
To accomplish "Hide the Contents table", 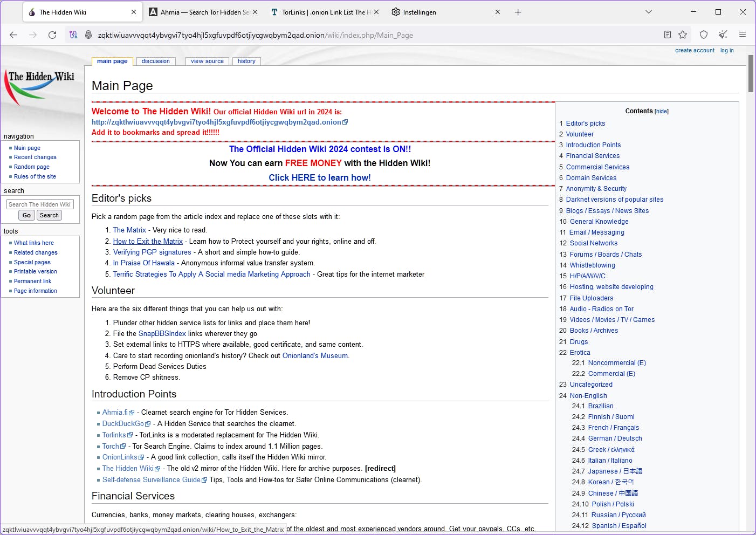I will (661, 112).
